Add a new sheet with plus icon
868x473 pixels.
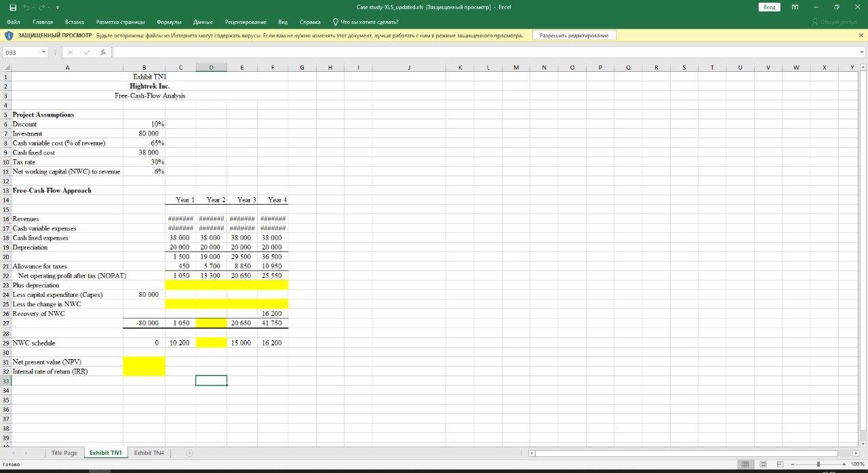pos(190,453)
